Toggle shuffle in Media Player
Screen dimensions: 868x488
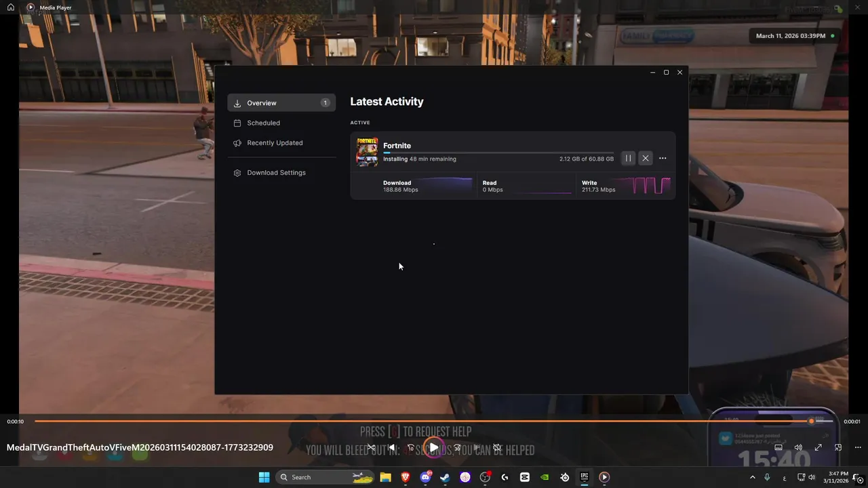(371, 447)
